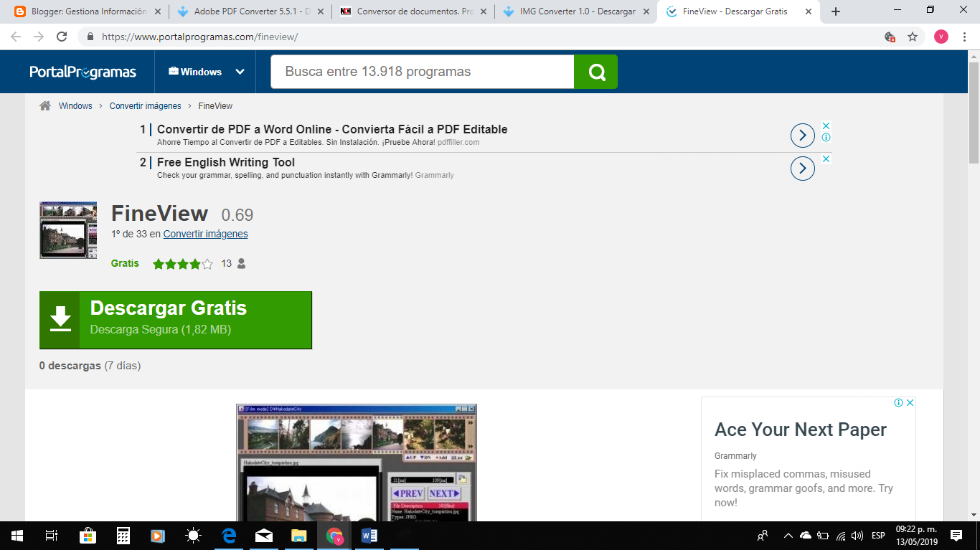Close the Free English Writing Tool ad
This screenshot has height=550, width=980.
pos(826,158)
